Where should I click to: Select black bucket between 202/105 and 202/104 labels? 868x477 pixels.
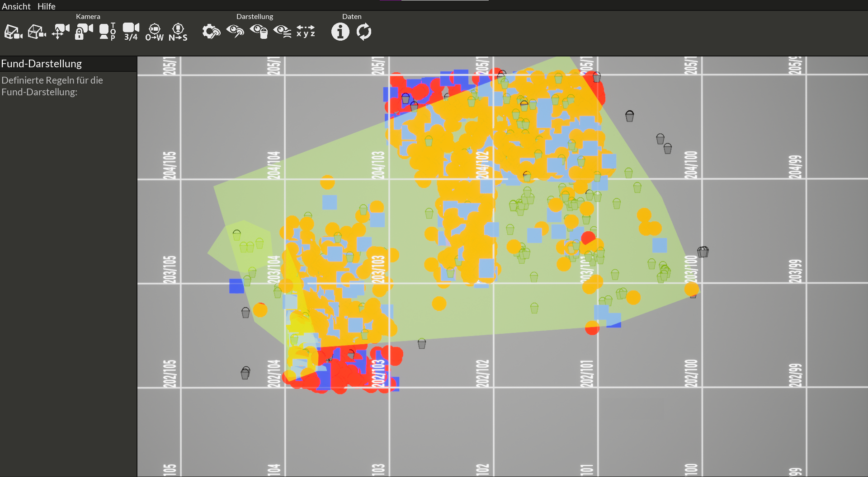pos(245,373)
